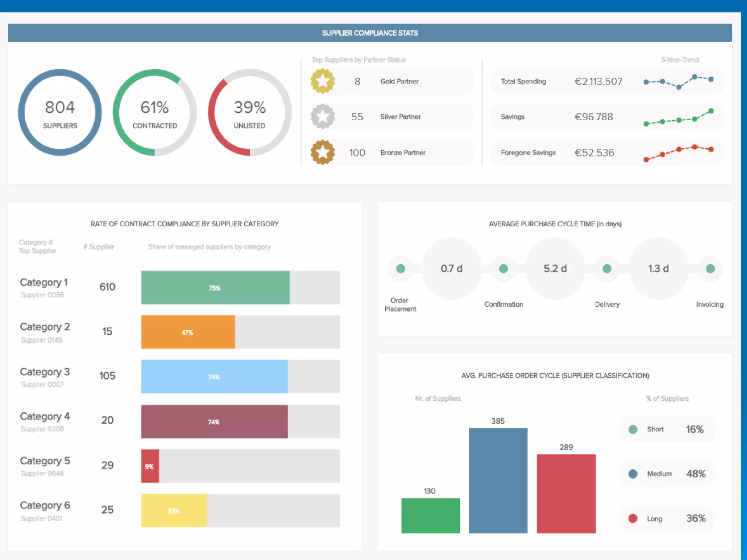This screenshot has height=560, width=747.
Task: Click the Supplier Compliance Stats header
Action: tap(369, 33)
